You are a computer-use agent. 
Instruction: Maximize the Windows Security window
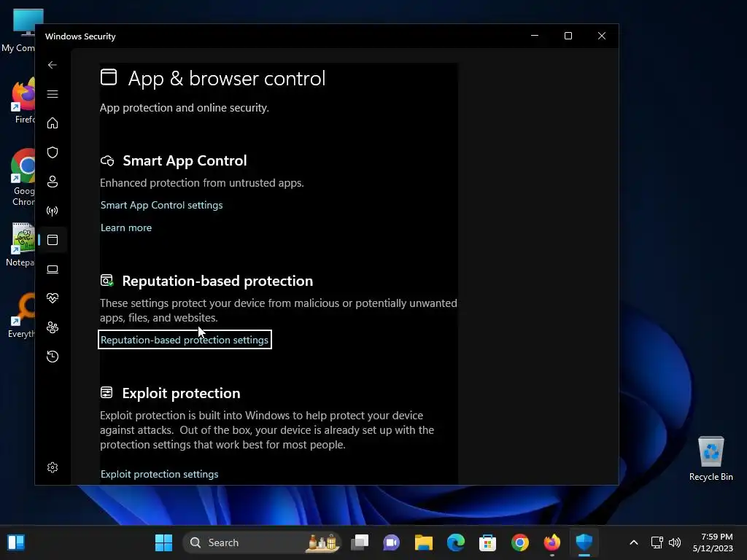point(568,36)
